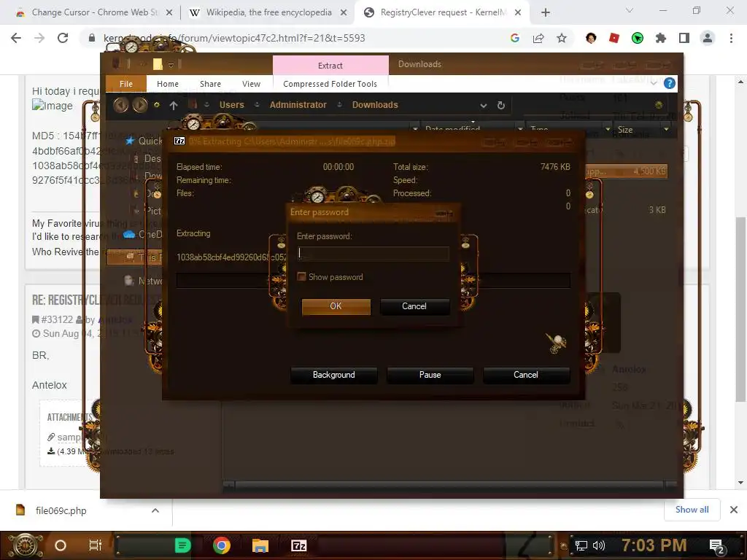Screen dimensions: 747x560
Task: Open the quick access toolbar customize dropdown
Action: click(171, 65)
